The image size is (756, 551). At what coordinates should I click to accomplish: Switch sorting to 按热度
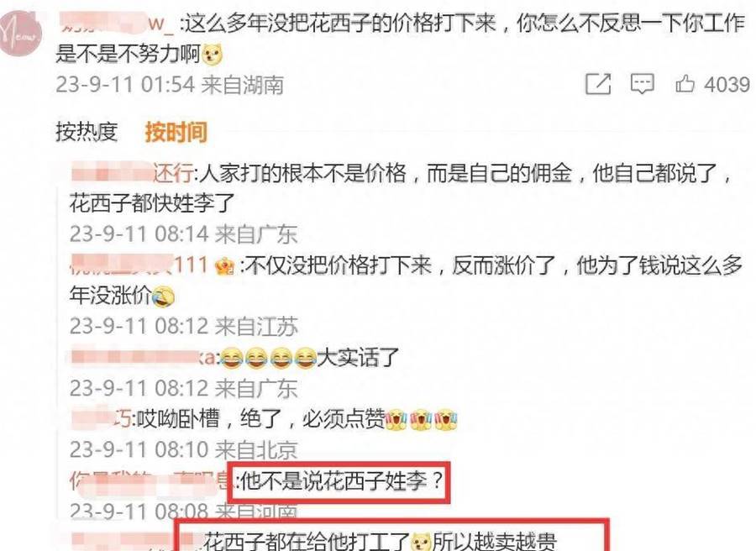pos(87,131)
